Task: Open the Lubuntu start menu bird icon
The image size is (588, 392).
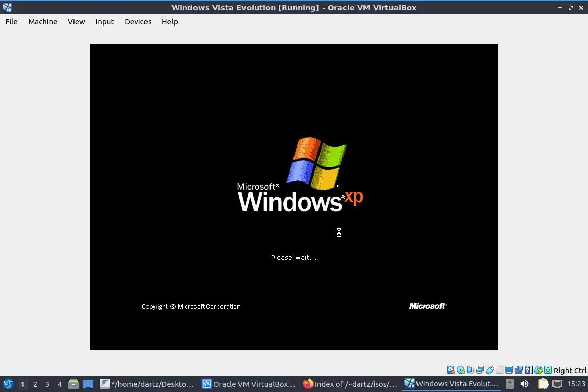Action: 8,384
